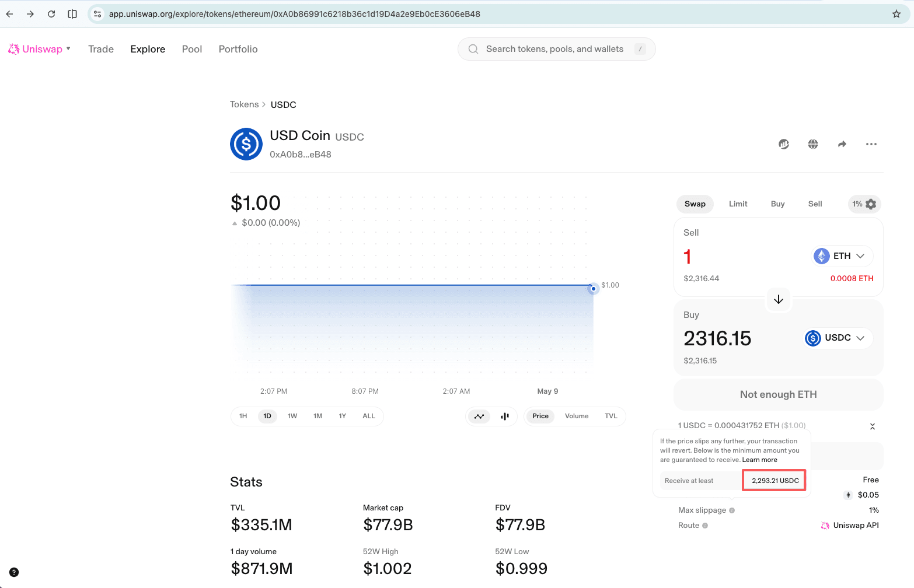Click the $335.1M TVL value
The image size is (914, 588).
coord(261,525)
